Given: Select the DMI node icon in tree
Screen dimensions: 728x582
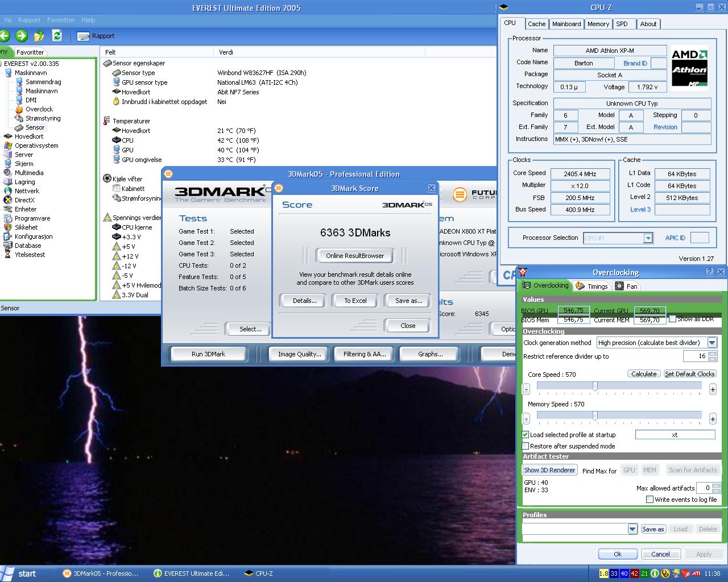Looking at the screenshot, I should pyautogui.click(x=19, y=100).
